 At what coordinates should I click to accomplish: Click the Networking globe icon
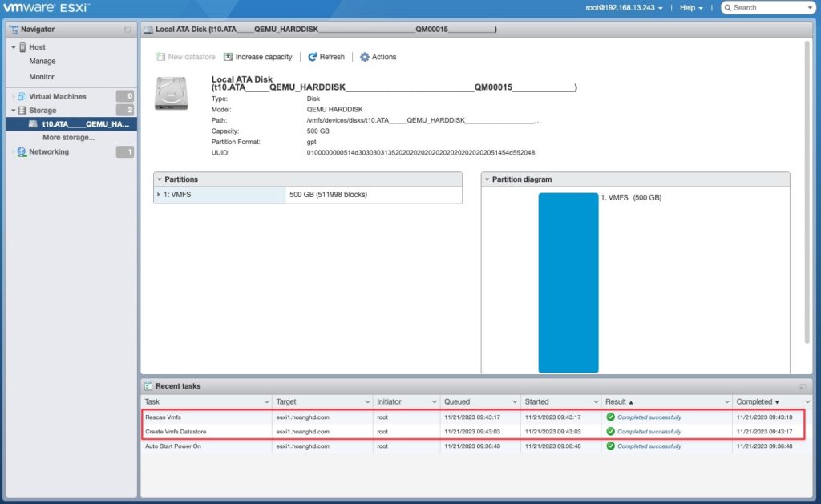[x=22, y=151]
